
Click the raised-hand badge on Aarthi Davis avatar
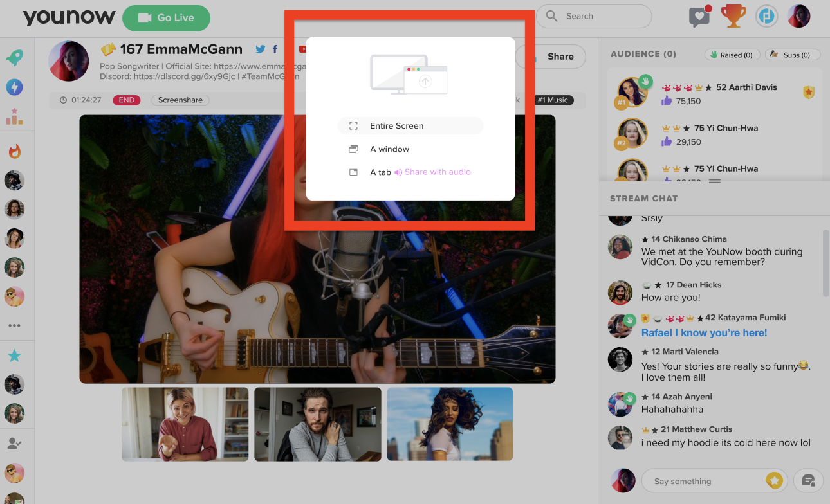tap(647, 82)
